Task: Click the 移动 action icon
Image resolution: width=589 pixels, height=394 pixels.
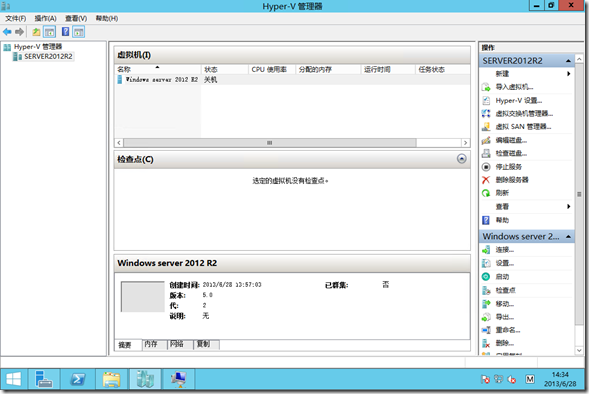Action: (486, 303)
